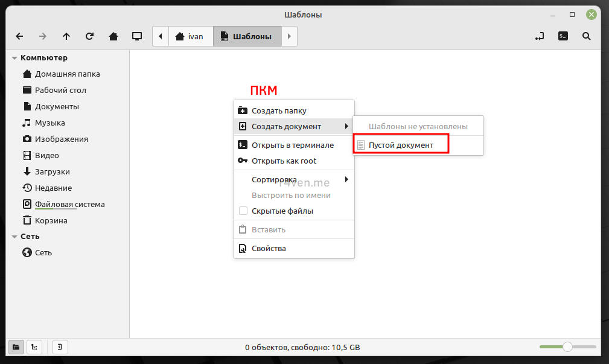Reload the current folder view
Image resolution: width=609 pixels, height=364 pixels.
89,36
